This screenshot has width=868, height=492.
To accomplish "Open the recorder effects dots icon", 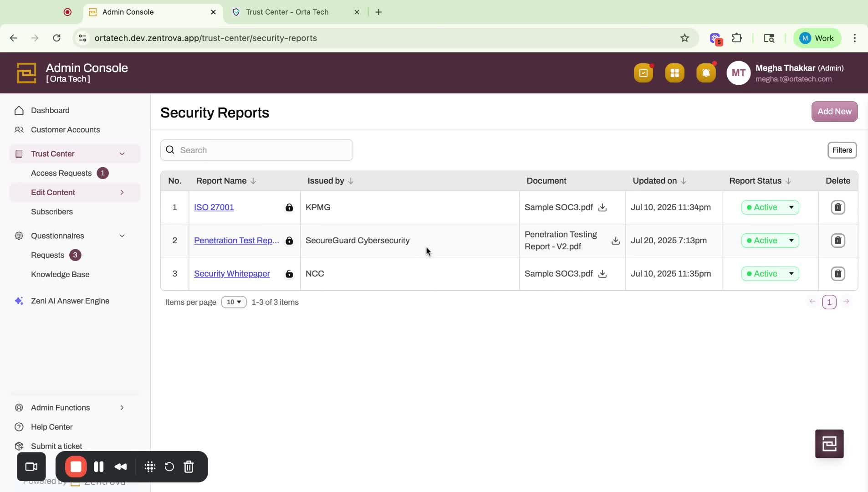I will [x=150, y=467].
